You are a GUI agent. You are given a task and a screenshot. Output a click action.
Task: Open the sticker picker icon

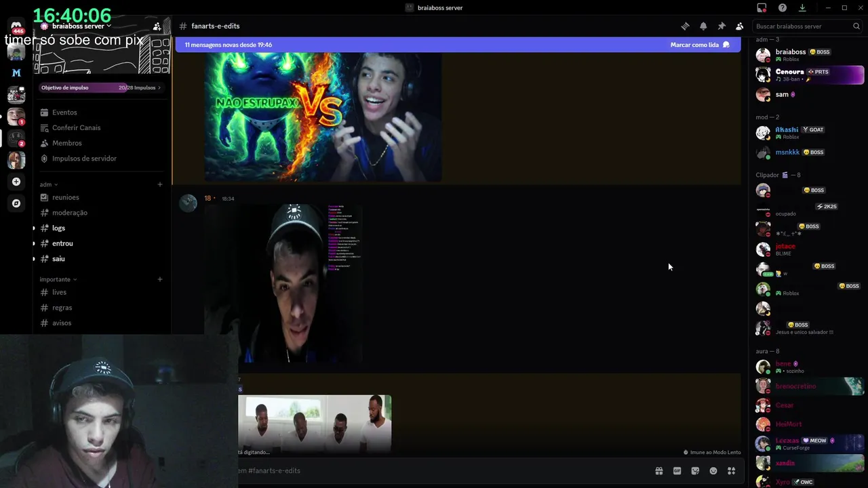tap(695, 470)
